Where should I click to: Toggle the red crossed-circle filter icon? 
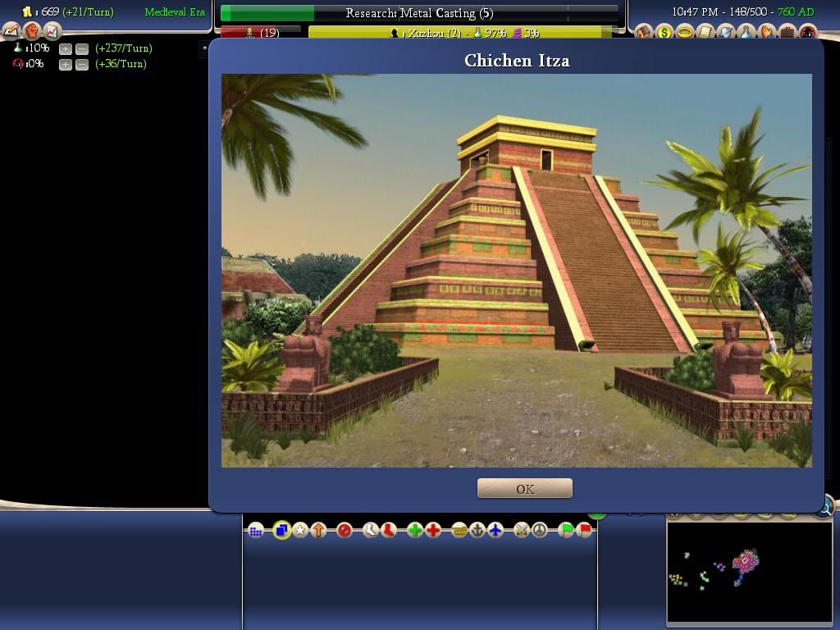[x=345, y=531]
